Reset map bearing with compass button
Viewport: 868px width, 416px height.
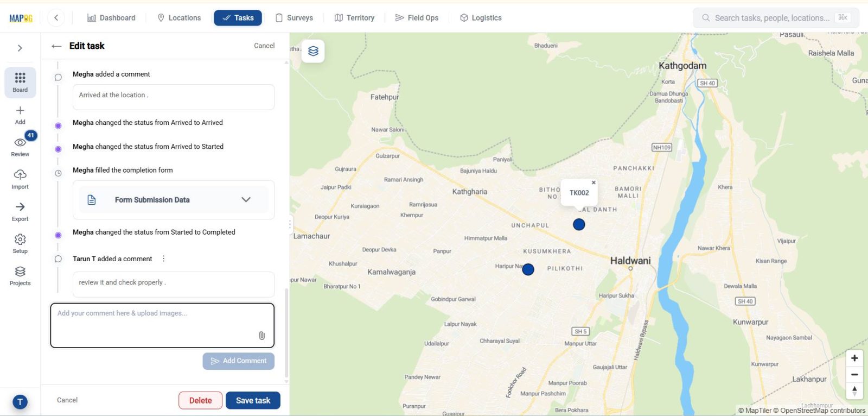pyautogui.click(x=854, y=391)
